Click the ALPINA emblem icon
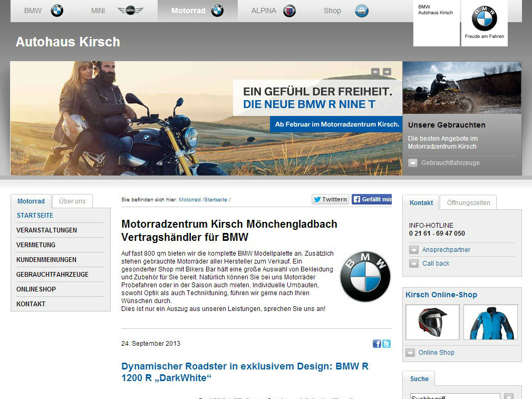This screenshot has width=532, height=399. pyautogui.click(x=289, y=11)
